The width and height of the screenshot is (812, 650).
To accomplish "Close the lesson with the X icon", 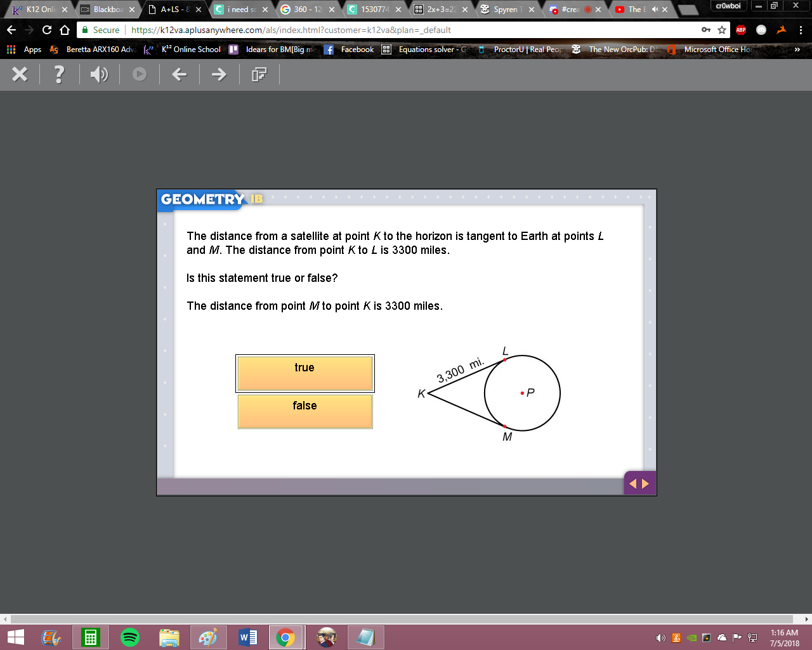I will coord(20,74).
